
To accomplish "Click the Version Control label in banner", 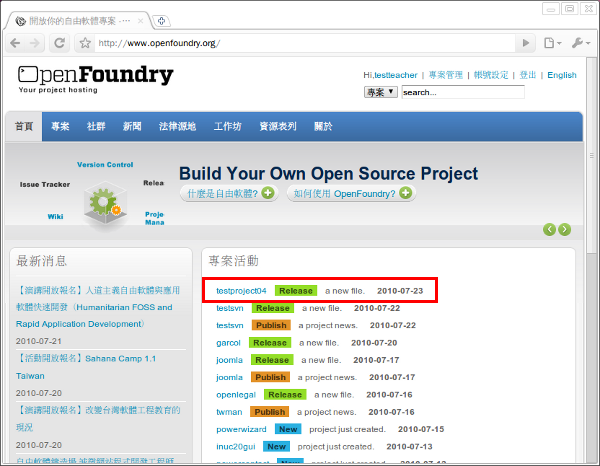I will pyautogui.click(x=105, y=165).
